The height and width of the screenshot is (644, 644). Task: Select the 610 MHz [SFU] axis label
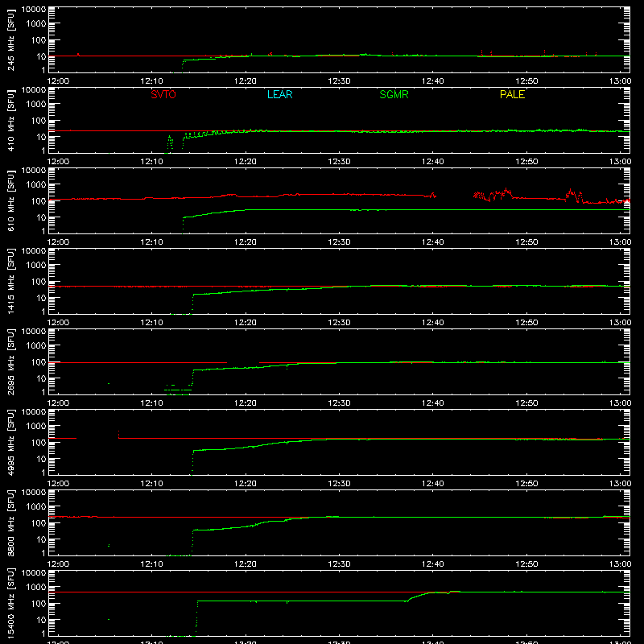point(11,200)
